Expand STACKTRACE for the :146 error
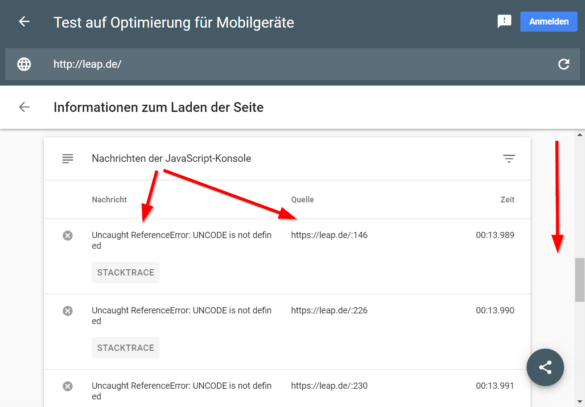 point(126,272)
